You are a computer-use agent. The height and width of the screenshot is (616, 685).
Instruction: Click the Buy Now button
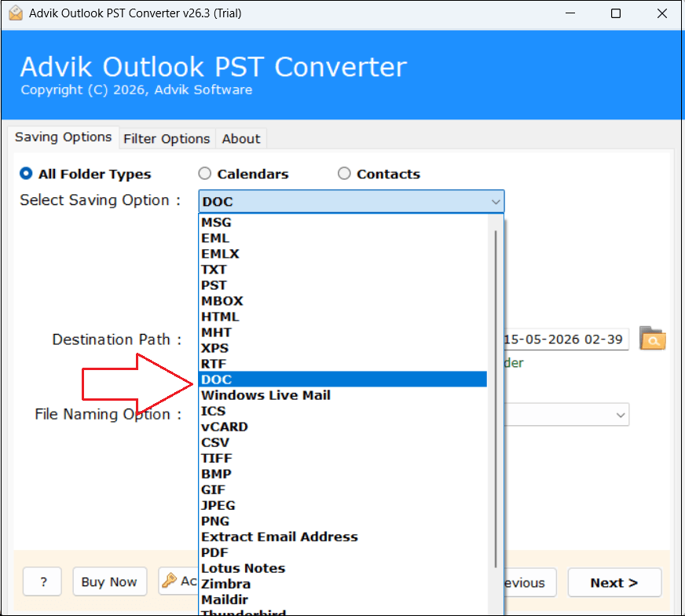[110, 582]
